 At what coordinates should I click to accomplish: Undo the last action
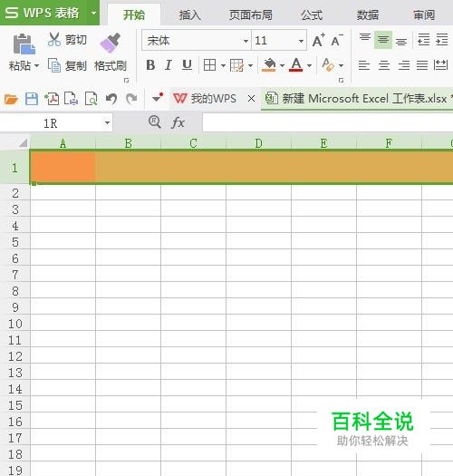(x=111, y=99)
